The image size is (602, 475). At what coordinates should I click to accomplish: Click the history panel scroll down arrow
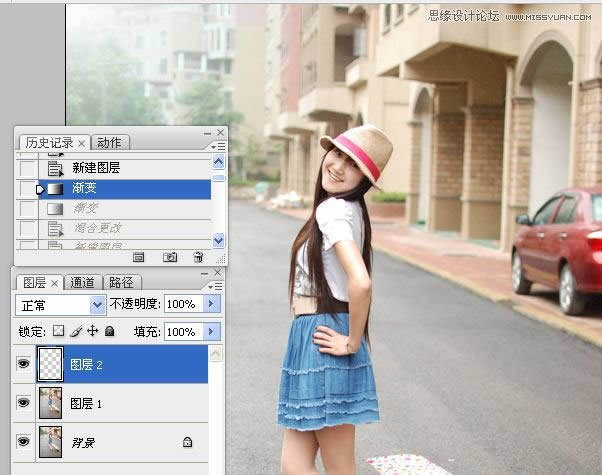click(219, 240)
